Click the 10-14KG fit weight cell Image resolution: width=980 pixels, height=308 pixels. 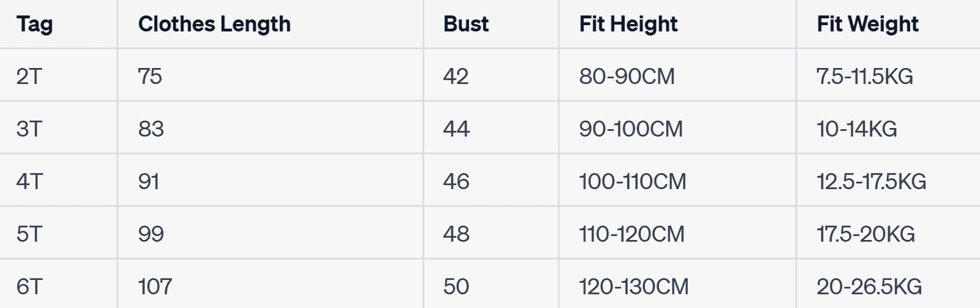[856, 129]
